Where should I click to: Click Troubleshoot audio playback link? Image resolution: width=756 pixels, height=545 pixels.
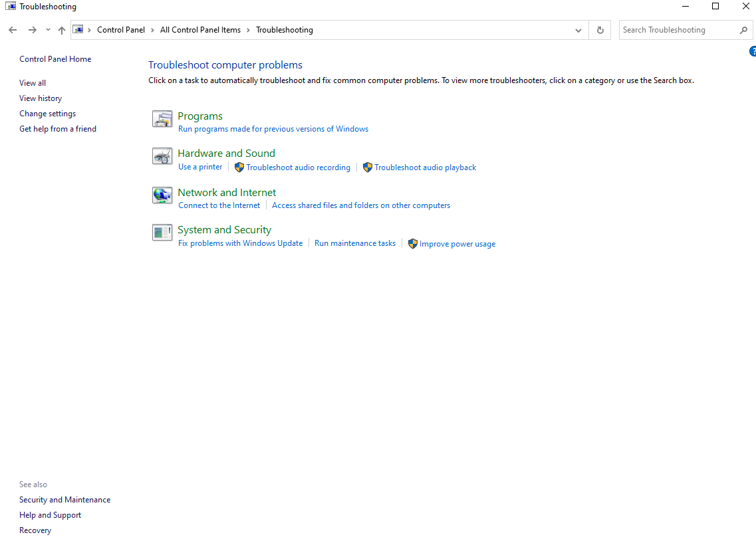tap(426, 167)
